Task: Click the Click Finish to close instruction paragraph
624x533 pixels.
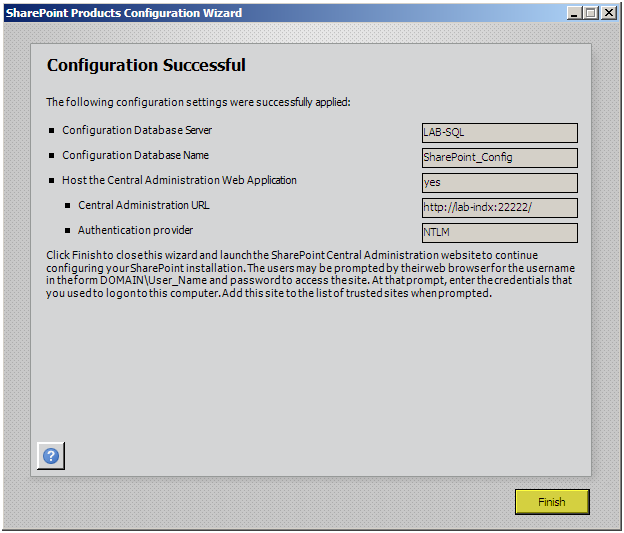Action: click(x=310, y=274)
